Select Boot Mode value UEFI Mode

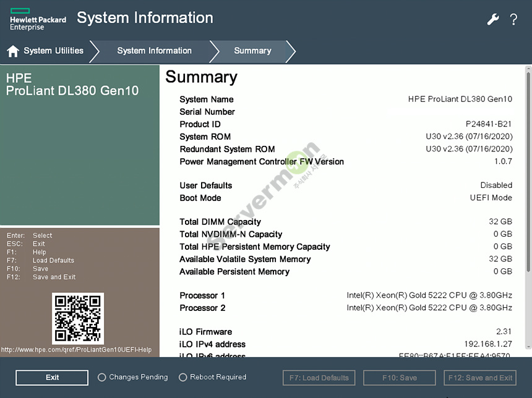tap(491, 198)
